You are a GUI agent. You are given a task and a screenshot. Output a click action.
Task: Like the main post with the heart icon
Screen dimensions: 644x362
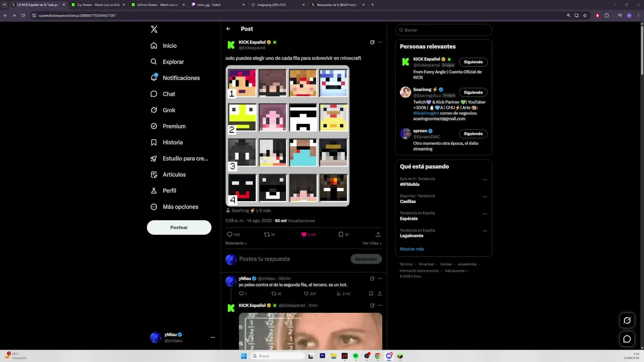(x=304, y=234)
